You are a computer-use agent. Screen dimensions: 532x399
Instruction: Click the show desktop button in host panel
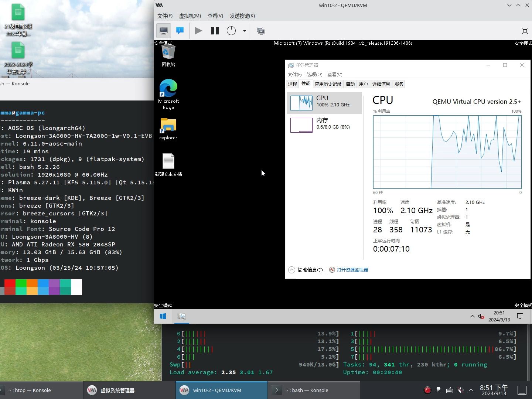point(522,390)
